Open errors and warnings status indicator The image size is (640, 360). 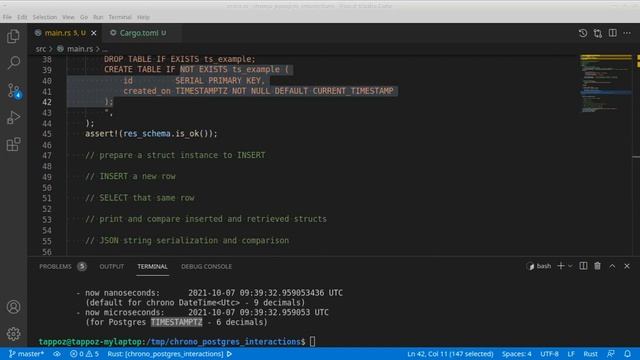point(84,354)
